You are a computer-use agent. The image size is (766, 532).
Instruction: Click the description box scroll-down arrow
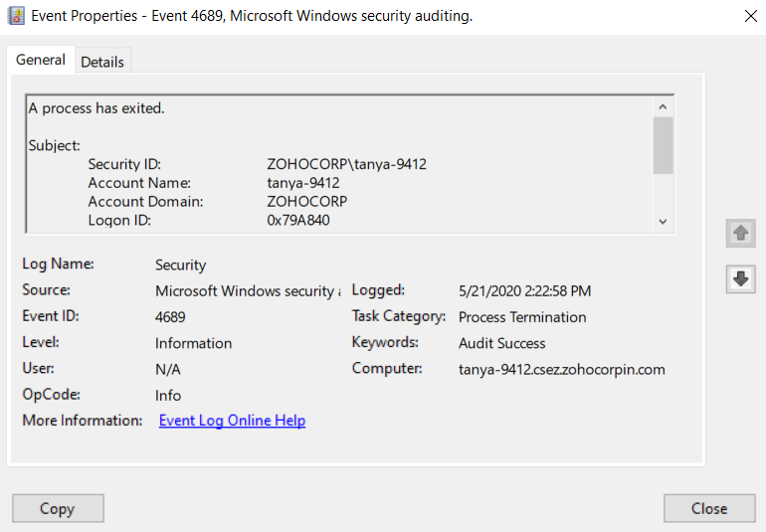click(x=664, y=222)
